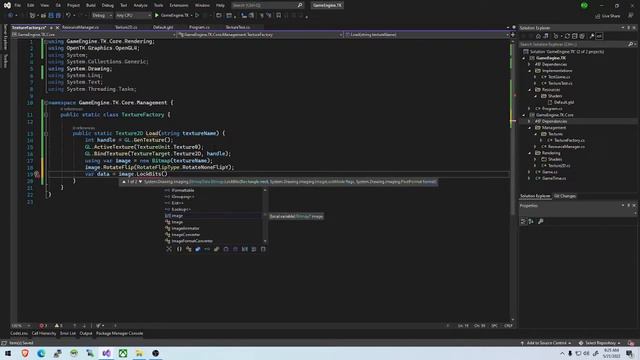Click the error count icon in the status strip

pos(41,326)
